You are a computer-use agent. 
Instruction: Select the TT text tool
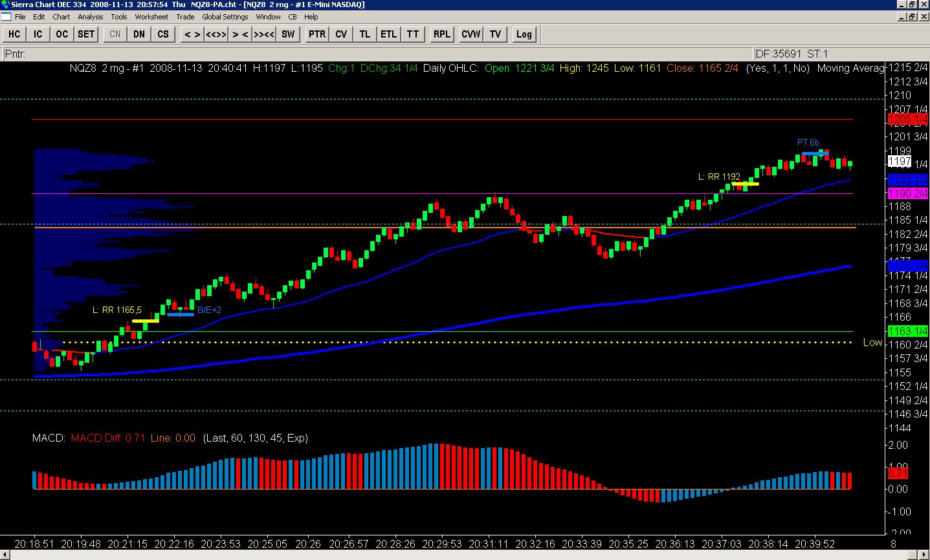point(413,34)
